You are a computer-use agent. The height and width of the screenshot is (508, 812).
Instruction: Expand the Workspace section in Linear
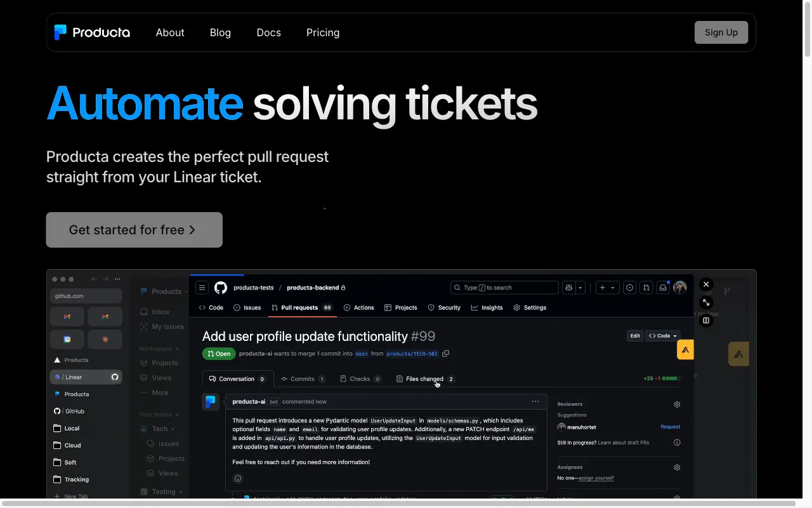coord(159,349)
